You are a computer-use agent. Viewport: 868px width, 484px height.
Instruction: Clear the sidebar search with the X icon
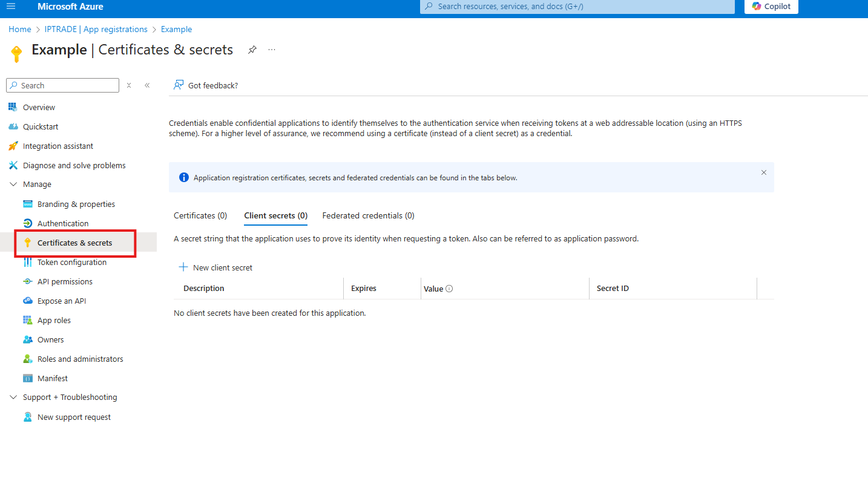[129, 85]
